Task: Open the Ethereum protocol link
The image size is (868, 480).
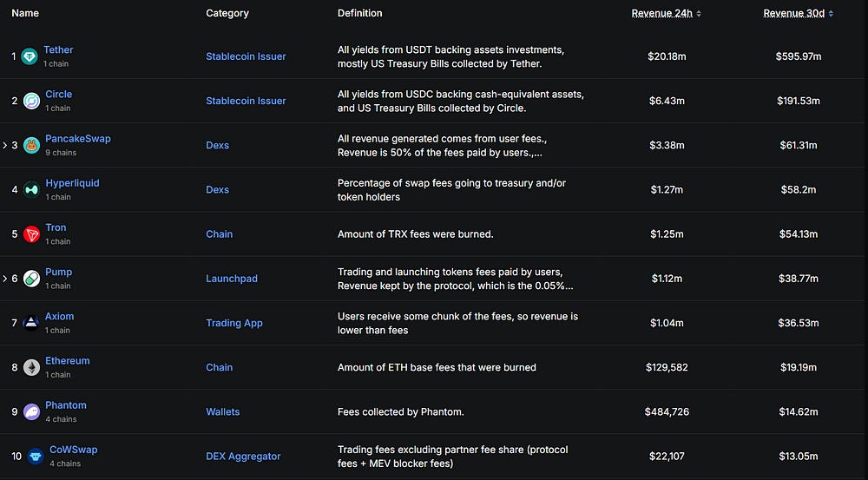Action: 68,360
